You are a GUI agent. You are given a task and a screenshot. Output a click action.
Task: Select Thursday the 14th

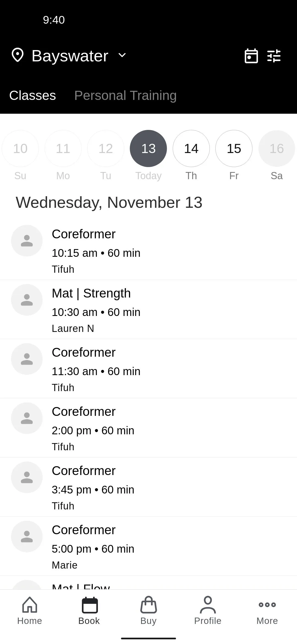[191, 149]
